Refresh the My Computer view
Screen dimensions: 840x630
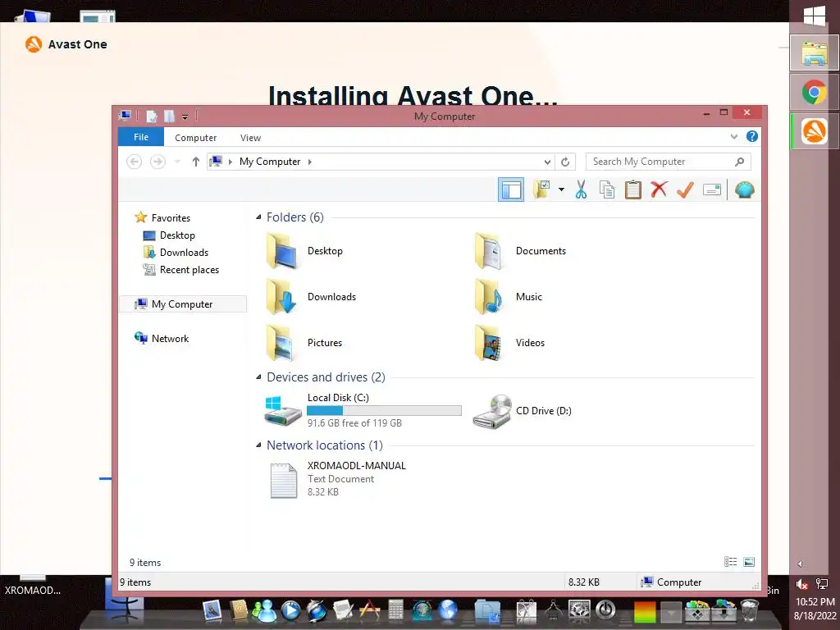(x=565, y=162)
